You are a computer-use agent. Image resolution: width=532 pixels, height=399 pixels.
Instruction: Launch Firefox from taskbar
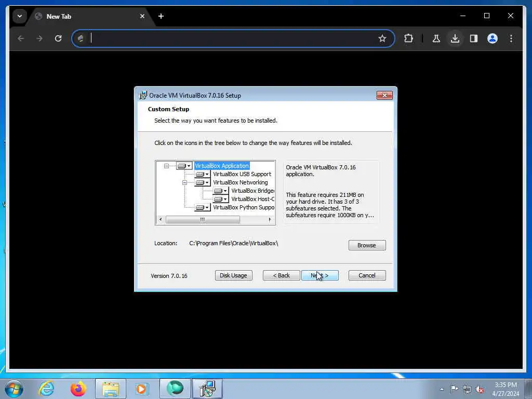(78, 389)
